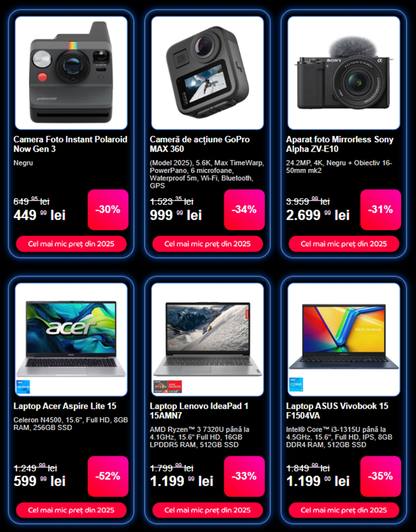The height and width of the screenshot is (532, 416).
Task: Open the ASUS Vivobook 15 laptop image
Action: tap(344, 339)
